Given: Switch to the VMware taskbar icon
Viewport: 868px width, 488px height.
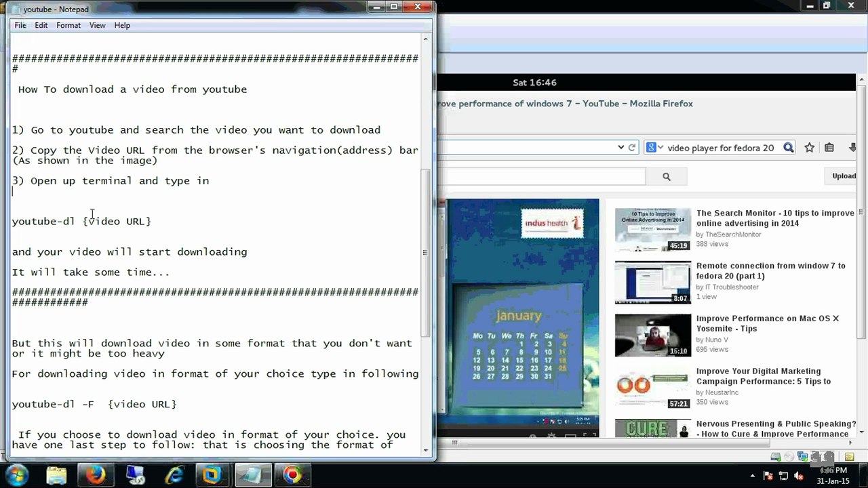Looking at the screenshot, I should pos(214,474).
